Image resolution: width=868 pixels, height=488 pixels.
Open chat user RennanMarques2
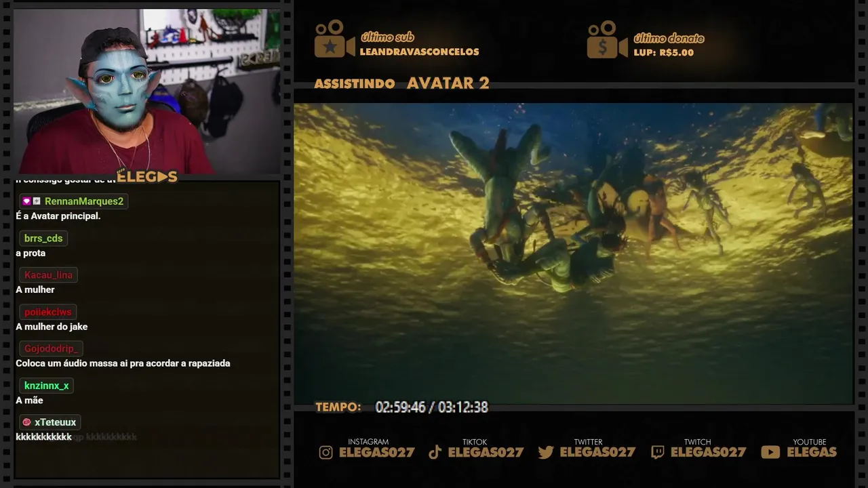coord(84,201)
